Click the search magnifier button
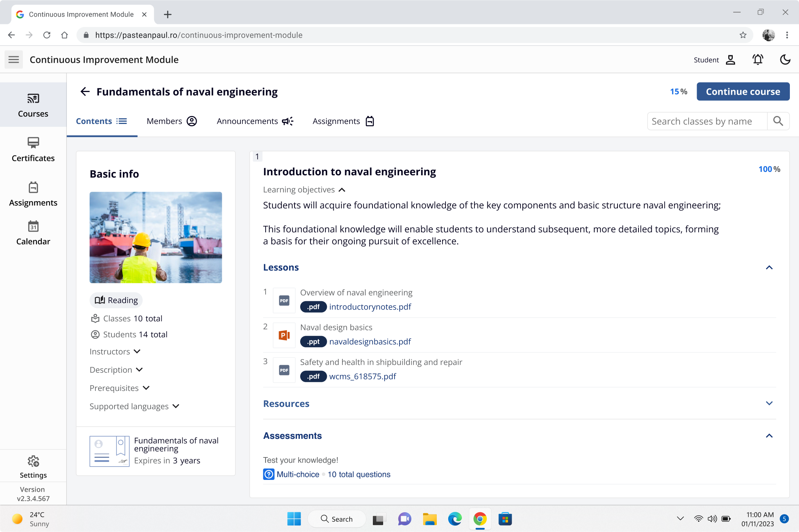This screenshot has width=799, height=532. (778, 121)
